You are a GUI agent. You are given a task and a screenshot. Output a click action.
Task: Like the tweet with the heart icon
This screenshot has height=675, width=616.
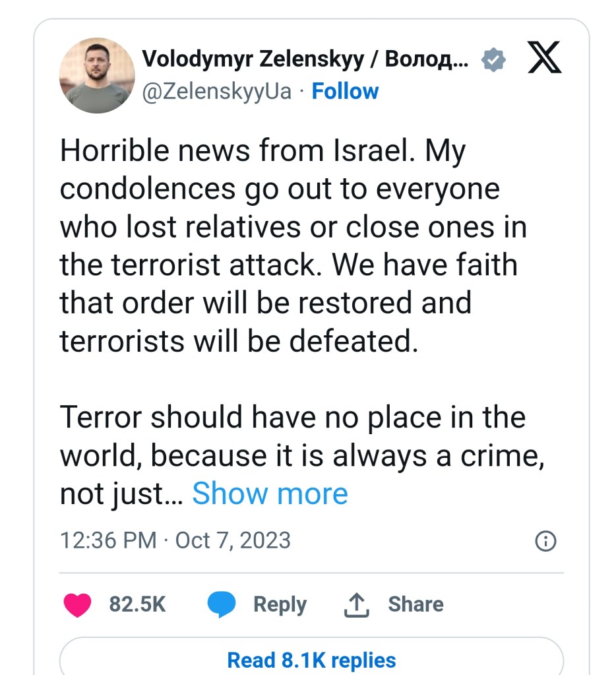pos(78,604)
